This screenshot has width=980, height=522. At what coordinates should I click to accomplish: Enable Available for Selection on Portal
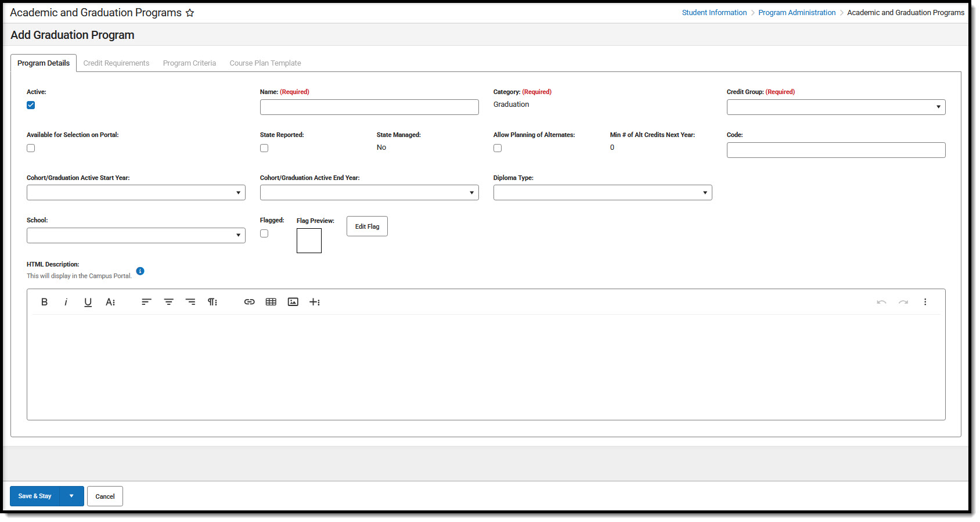pyautogui.click(x=31, y=148)
